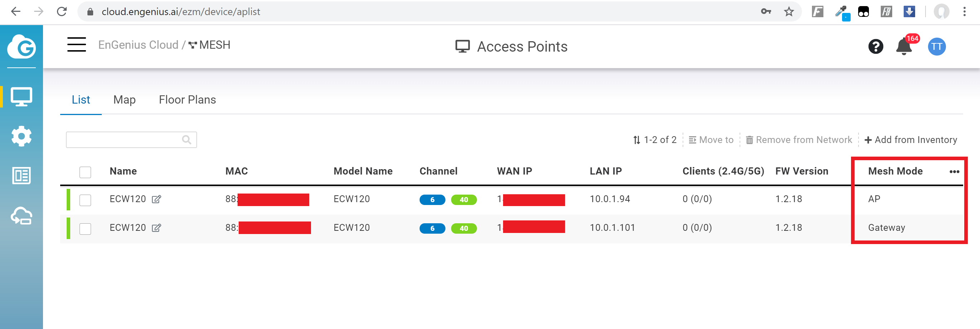Click channel 40 badge in 10.0.1.101 row

[x=464, y=228]
